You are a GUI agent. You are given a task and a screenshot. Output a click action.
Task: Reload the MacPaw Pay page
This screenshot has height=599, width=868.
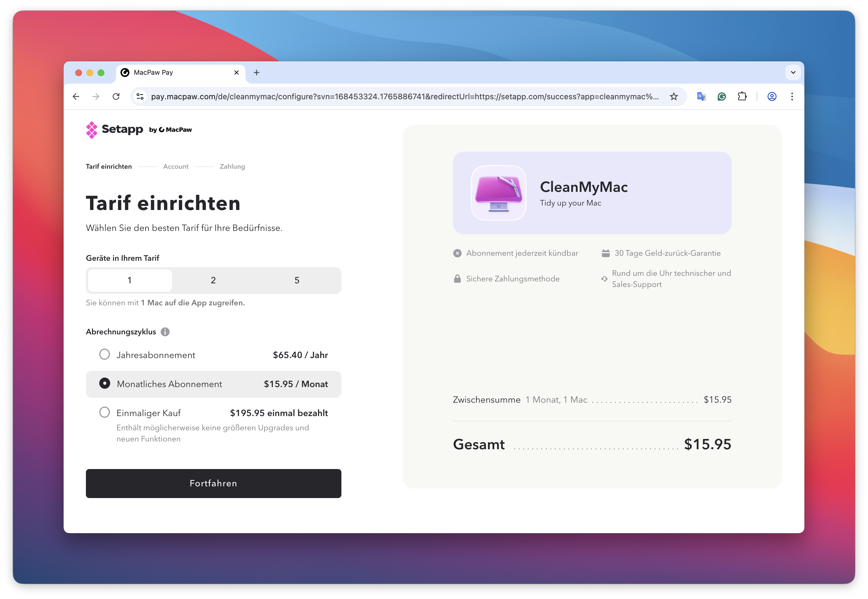pos(116,97)
